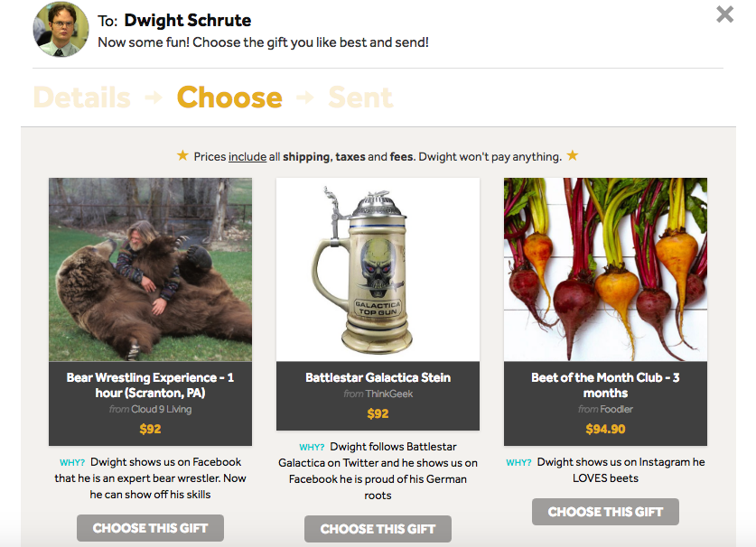This screenshot has width=756, height=547.
Task: Click the 'Bear Wrestling Experience' title
Action: (150, 385)
